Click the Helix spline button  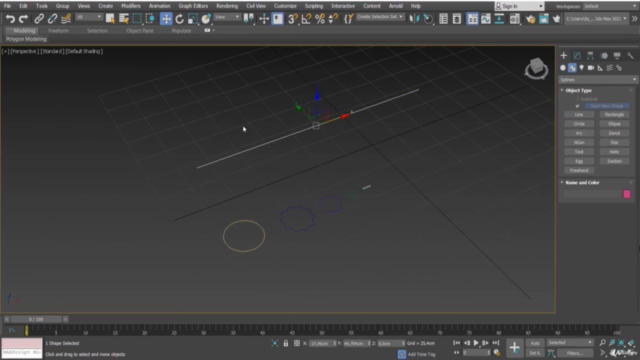[614, 152]
